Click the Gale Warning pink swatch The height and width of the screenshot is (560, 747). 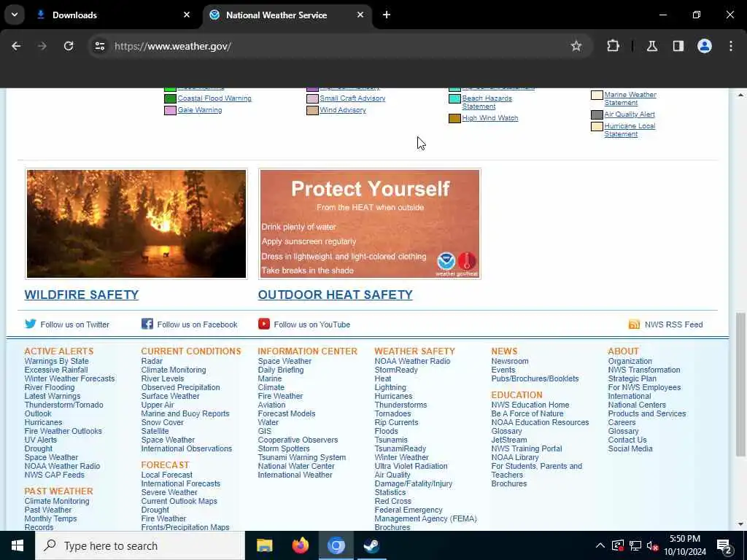[170, 111]
